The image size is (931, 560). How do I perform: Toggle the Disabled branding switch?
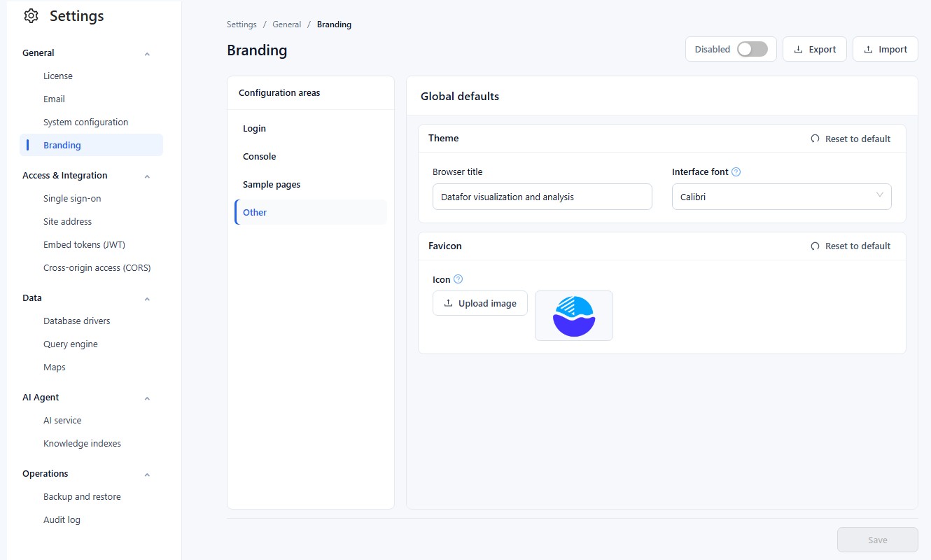point(752,49)
